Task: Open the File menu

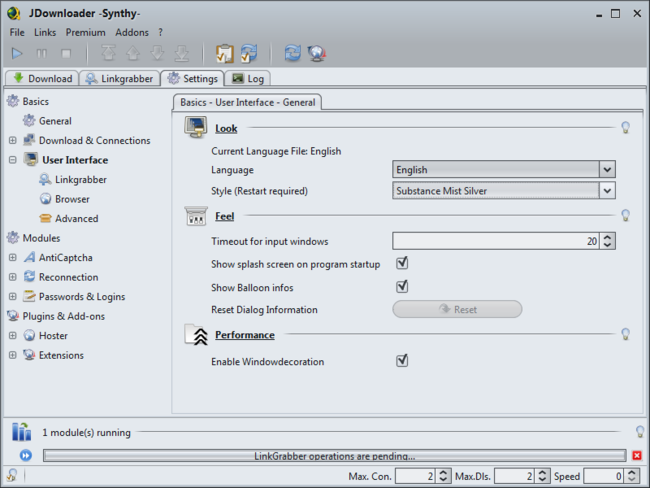Action: pyautogui.click(x=17, y=32)
